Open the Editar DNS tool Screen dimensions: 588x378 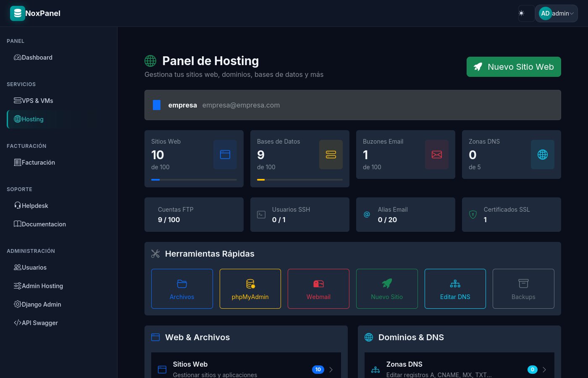tap(455, 289)
